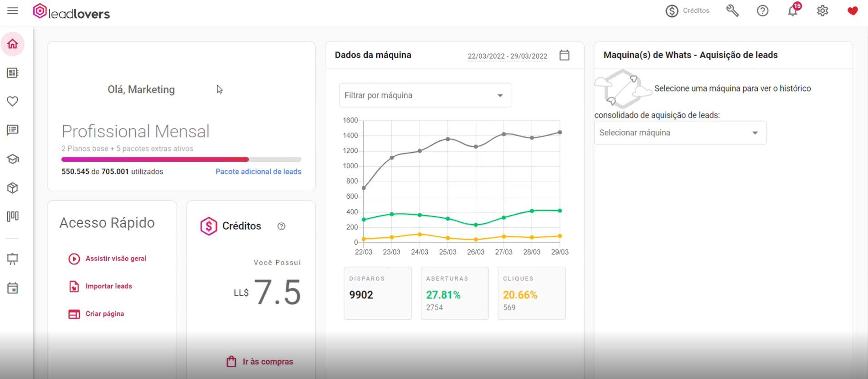This screenshot has width=868, height=379.
Task: Open the kanban columns sidebar icon
Action: [13, 216]
